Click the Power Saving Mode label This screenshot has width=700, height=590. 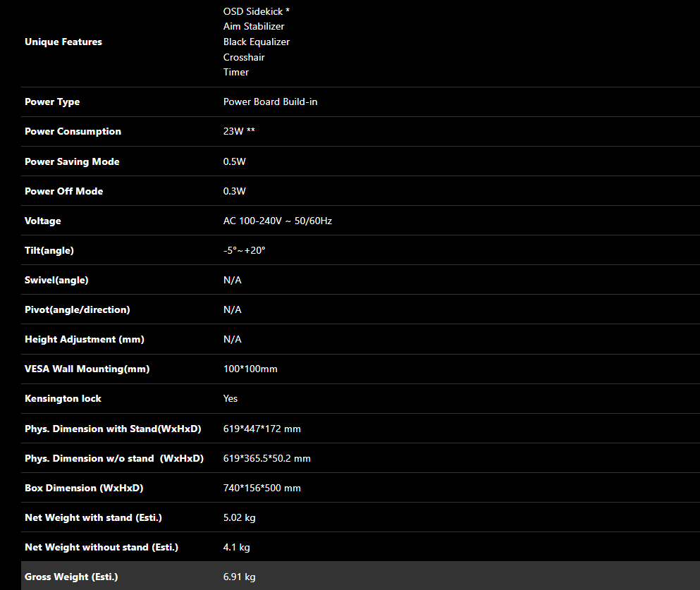(x=72, y=162)
